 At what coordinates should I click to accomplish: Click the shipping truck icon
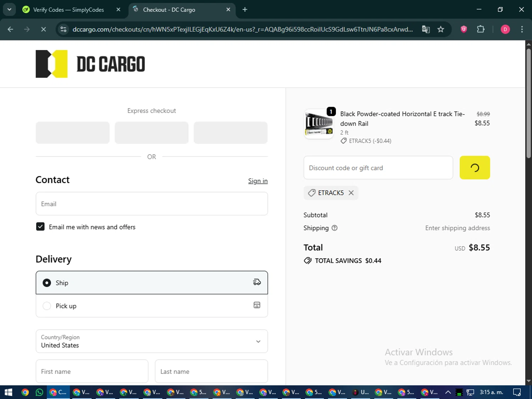click(257, 282)
